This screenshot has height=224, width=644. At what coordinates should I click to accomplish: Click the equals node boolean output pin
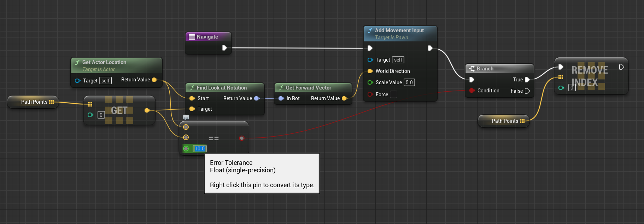click(x=242, y=138)
